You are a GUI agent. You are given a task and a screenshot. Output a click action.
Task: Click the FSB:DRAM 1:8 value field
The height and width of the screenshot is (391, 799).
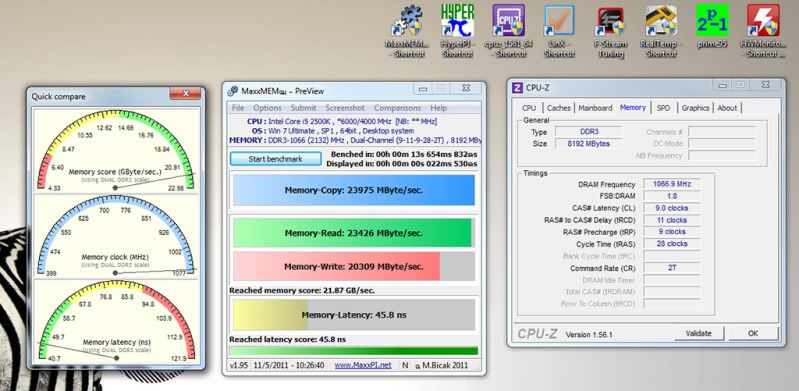tap(672, 196)
